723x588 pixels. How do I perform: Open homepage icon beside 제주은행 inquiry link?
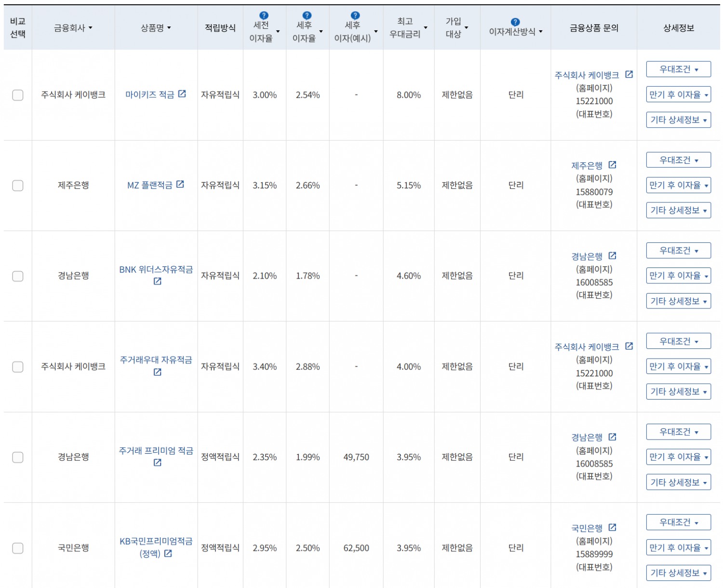[613, 165]
